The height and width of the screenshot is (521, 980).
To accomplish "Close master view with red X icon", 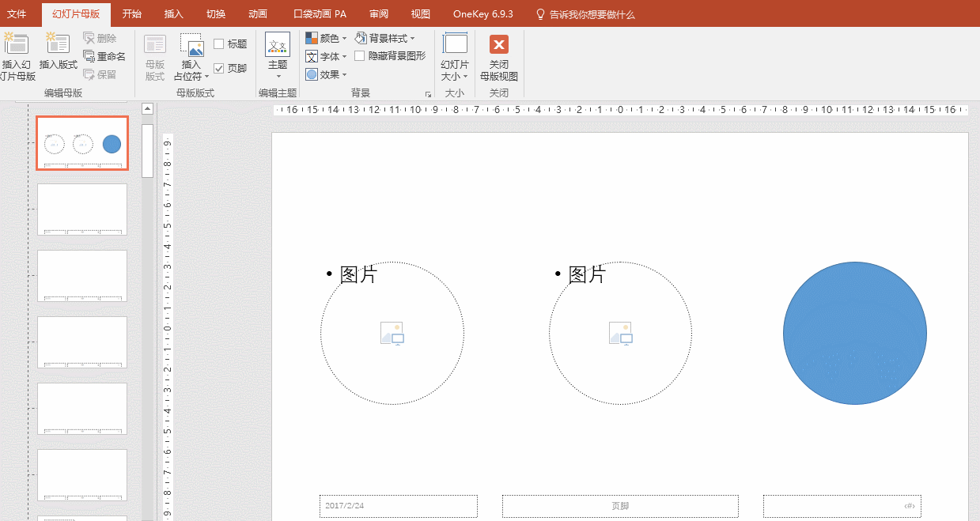I will 498,44.
